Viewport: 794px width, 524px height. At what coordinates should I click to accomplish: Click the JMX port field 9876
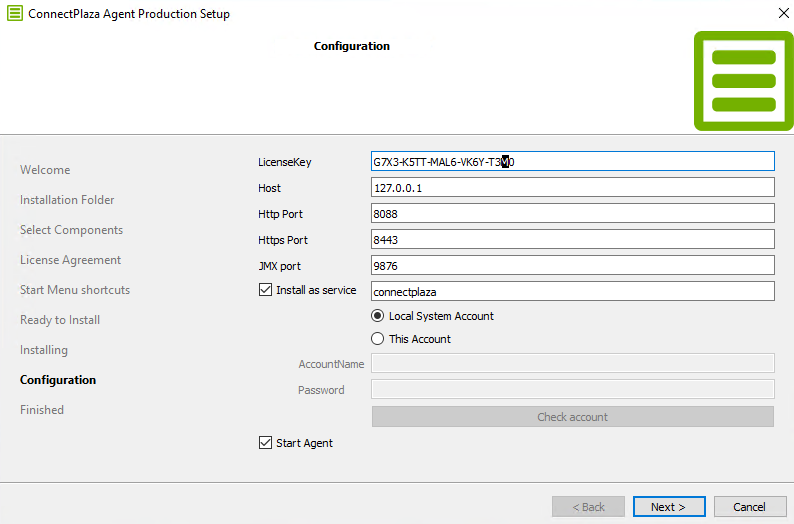573,265
